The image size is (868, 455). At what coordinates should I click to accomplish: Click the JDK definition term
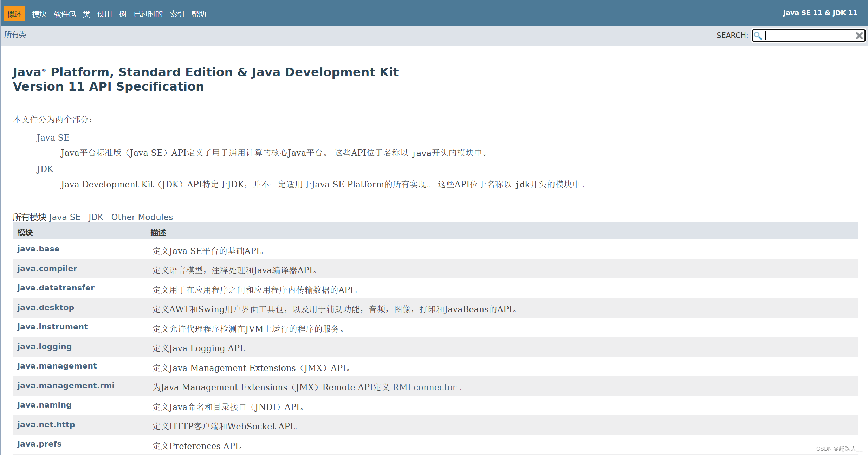[45, 169]
